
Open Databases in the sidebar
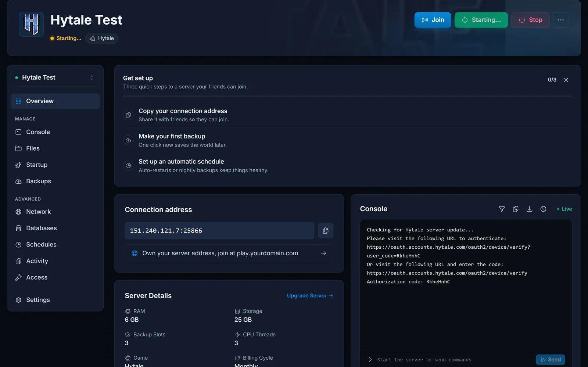[55, 228]
